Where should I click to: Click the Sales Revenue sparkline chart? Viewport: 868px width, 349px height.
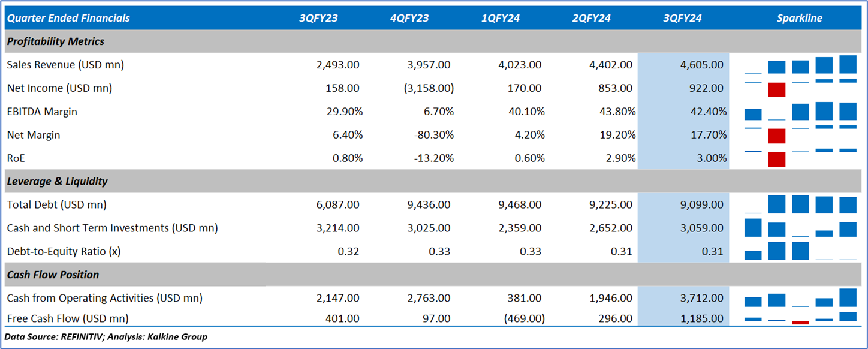click(x=800, y=65)
